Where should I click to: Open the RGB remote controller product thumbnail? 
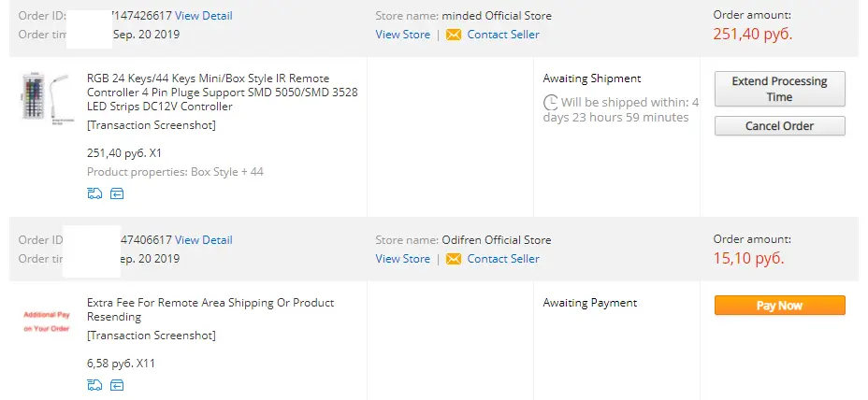tap(46, 98)
